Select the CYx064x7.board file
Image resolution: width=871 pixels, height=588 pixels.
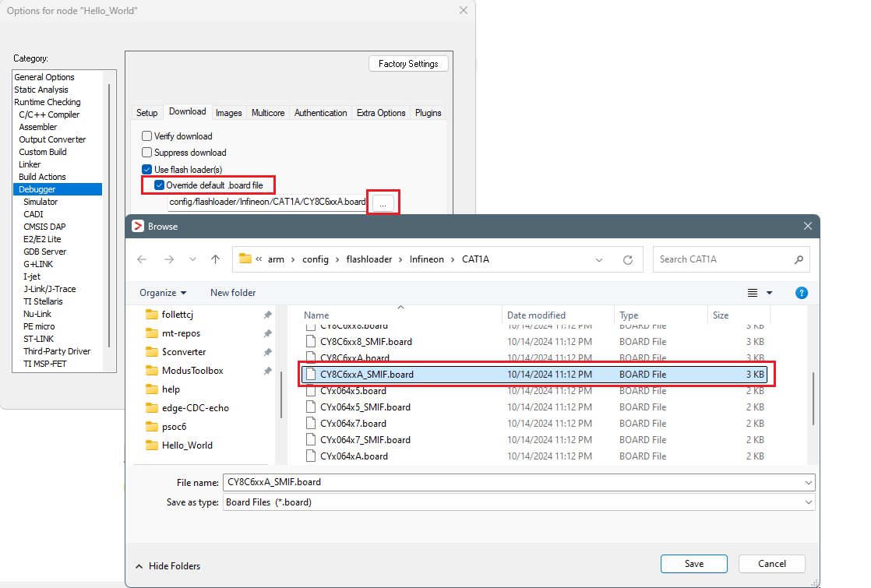[353, 424]
